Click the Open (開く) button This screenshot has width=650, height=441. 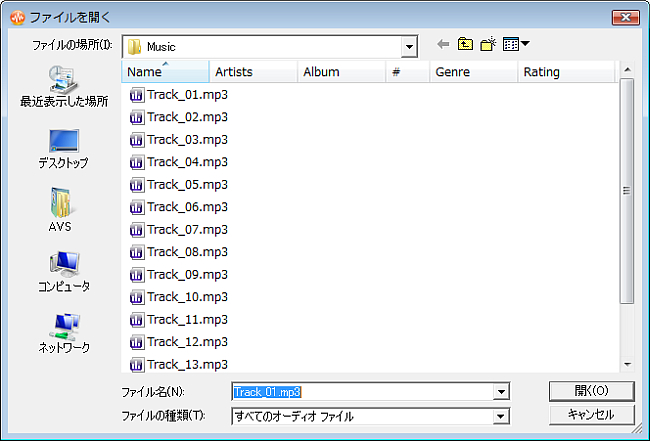(592, 391)
